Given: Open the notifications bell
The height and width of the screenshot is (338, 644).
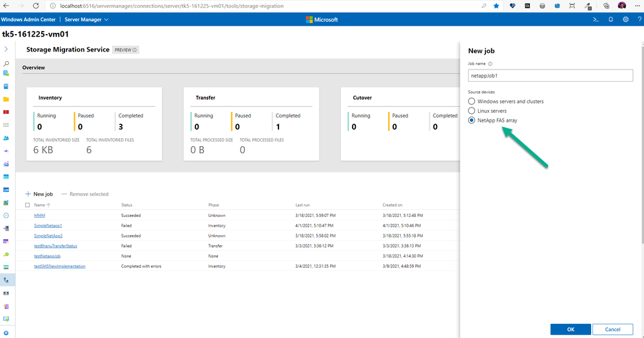Looking at the screenshot, I should pos(610,19).
